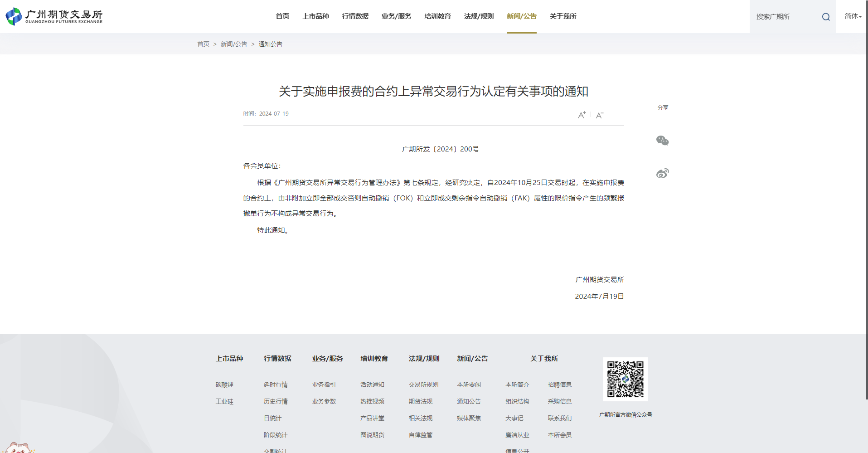The width and height of the screenshot is (868, 453).
Task: Open 组织结构 footer link
Action: point(517,401)
